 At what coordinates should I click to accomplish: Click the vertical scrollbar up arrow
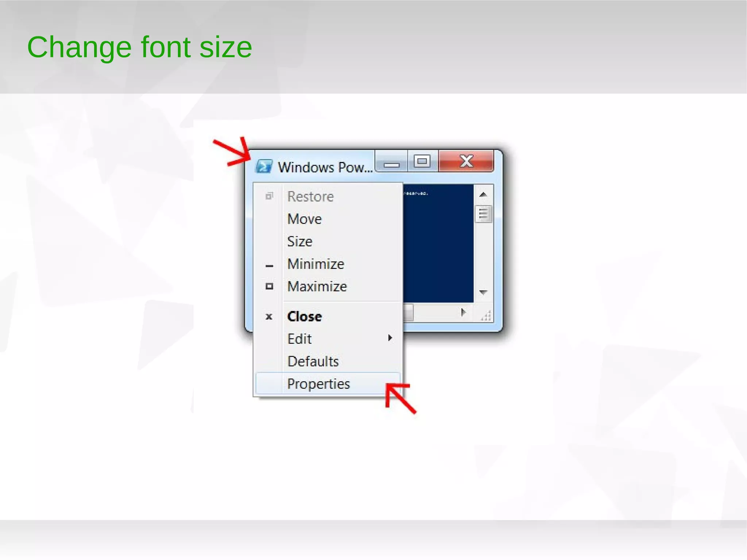(x=483, y=194)
